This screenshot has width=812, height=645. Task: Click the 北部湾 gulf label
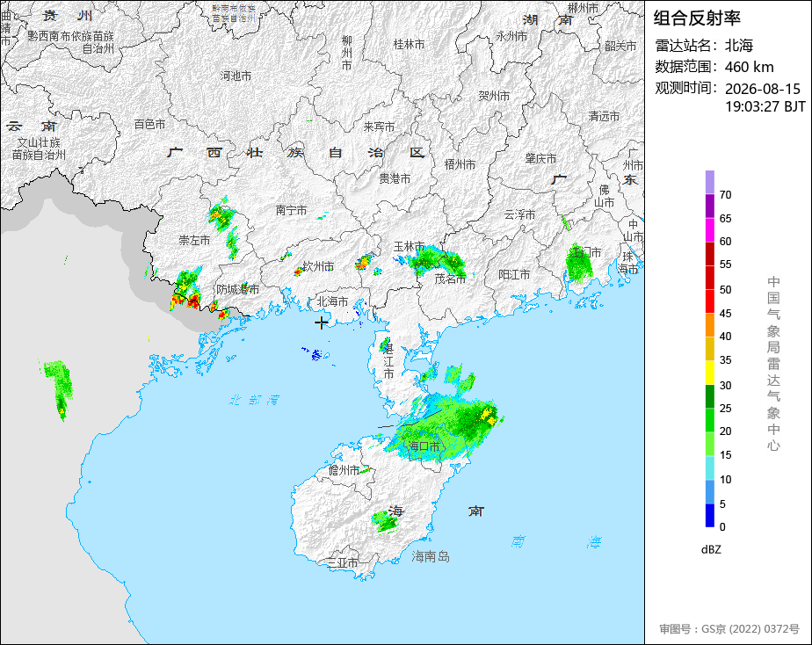coord(255,400)
